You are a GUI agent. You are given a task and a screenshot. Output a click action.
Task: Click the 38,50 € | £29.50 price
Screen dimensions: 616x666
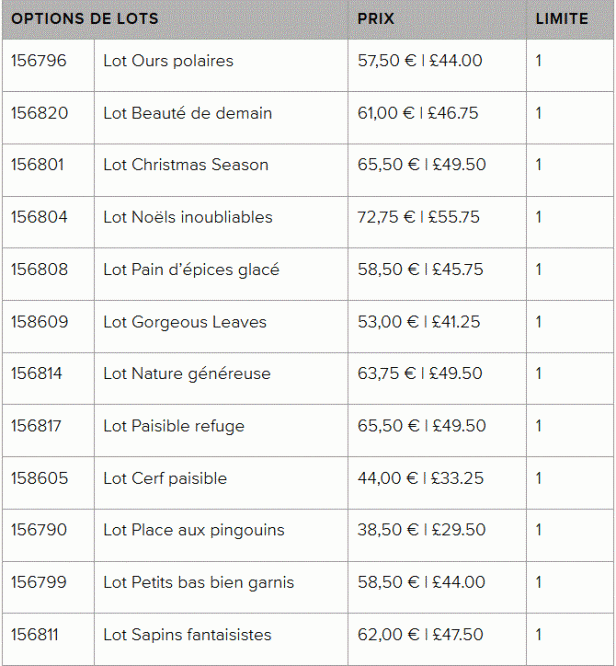421,530
